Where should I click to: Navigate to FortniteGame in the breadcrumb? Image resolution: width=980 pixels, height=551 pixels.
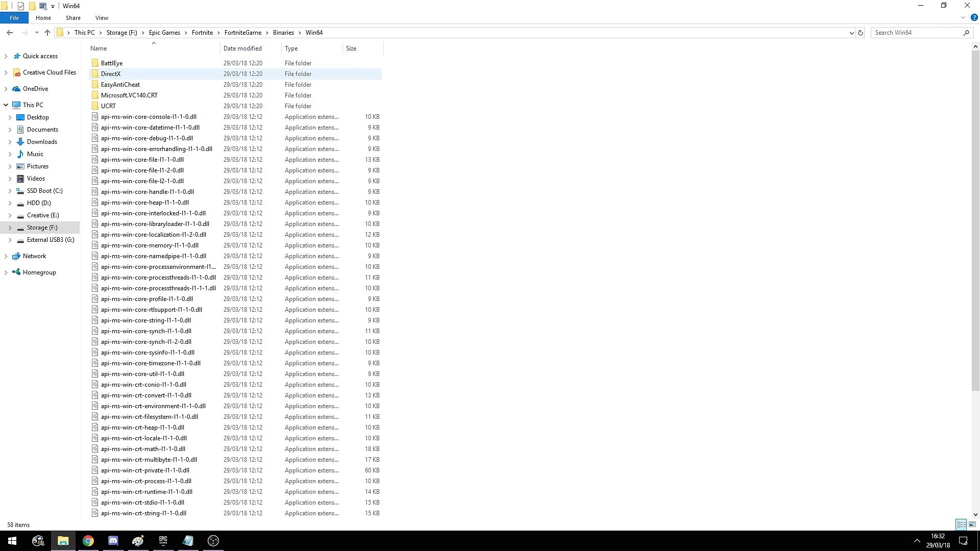242,33
